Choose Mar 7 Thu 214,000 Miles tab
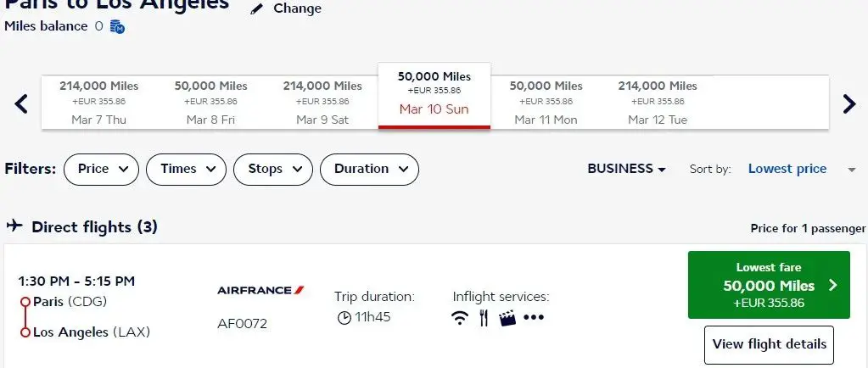 (x=98, y=103)
